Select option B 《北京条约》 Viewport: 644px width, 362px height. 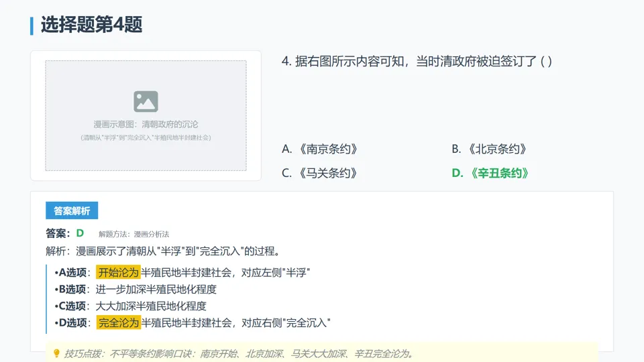click(x=489, y=149)
